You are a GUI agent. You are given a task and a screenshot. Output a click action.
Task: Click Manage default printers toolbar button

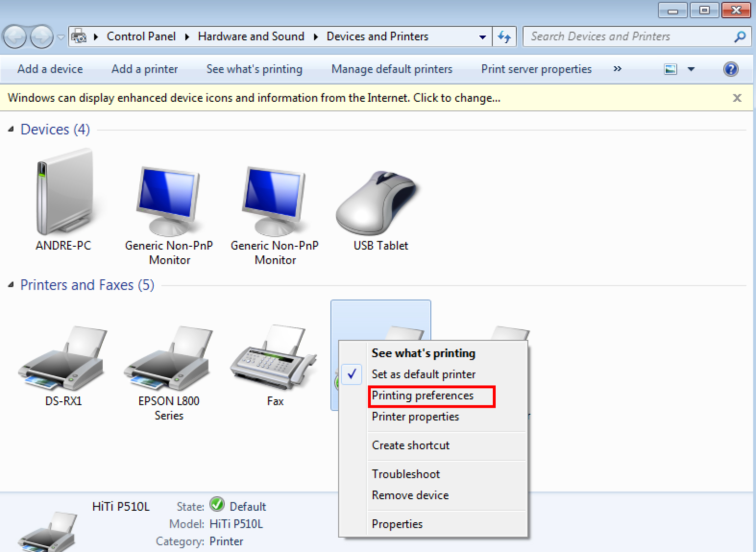[392, 69]
